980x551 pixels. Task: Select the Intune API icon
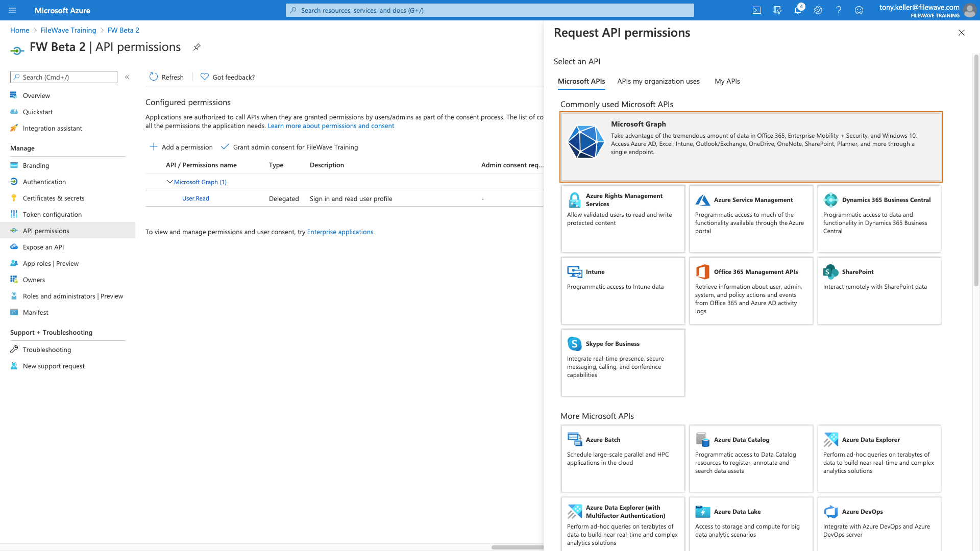(574, 272)
